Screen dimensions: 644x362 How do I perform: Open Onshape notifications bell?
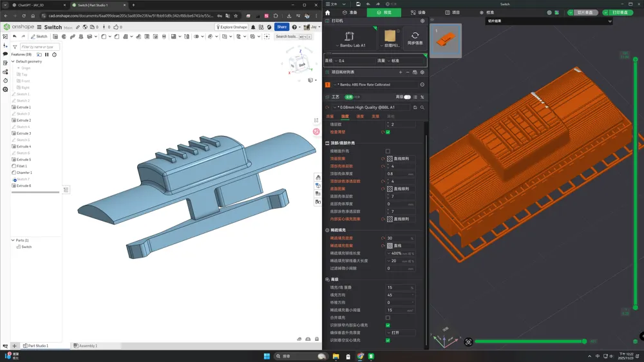(253, 27)
